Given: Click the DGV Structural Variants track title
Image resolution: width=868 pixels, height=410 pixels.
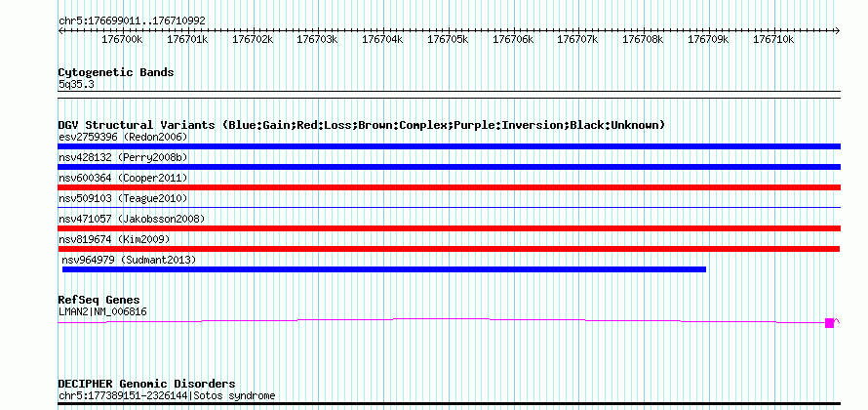Looking at the screenshot, I should point(362,125).
